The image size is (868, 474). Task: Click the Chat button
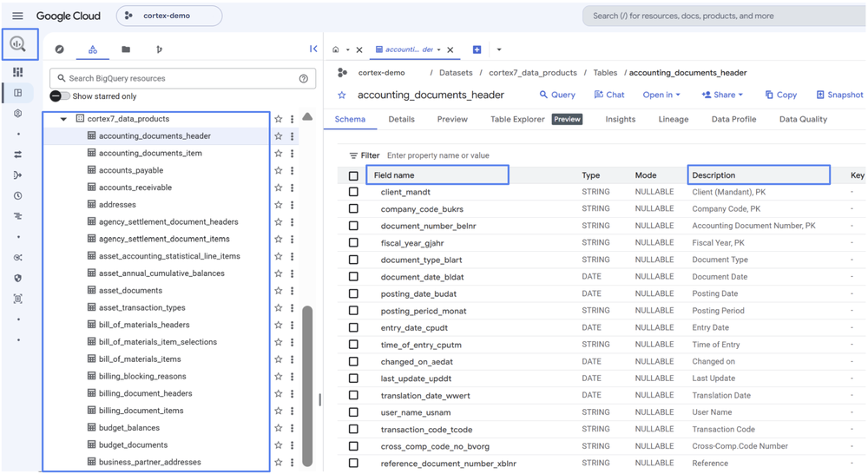[609, 95]
